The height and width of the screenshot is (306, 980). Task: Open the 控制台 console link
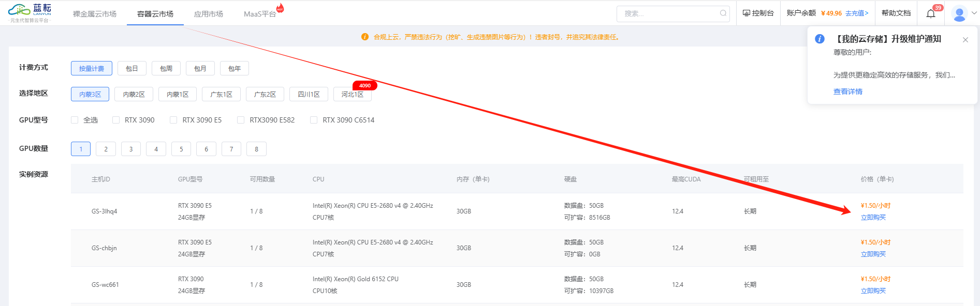pyautogui.click(x=758, y=13)
